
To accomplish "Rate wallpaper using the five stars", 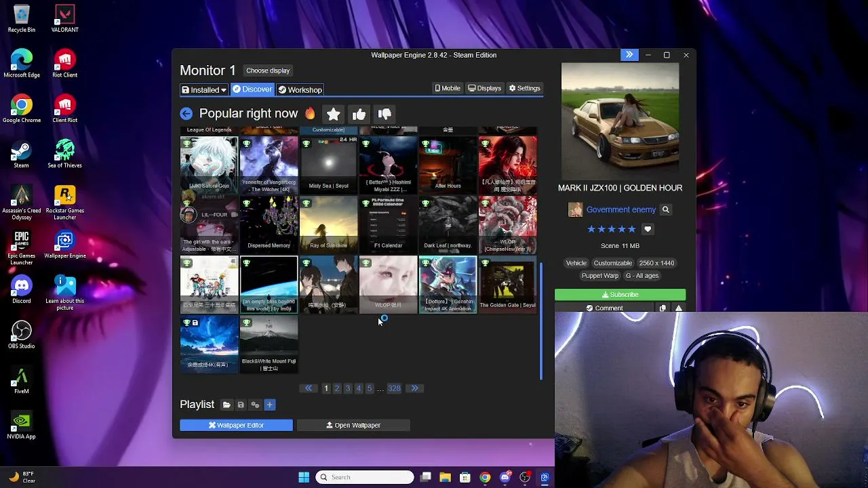I will click(612, 229).
